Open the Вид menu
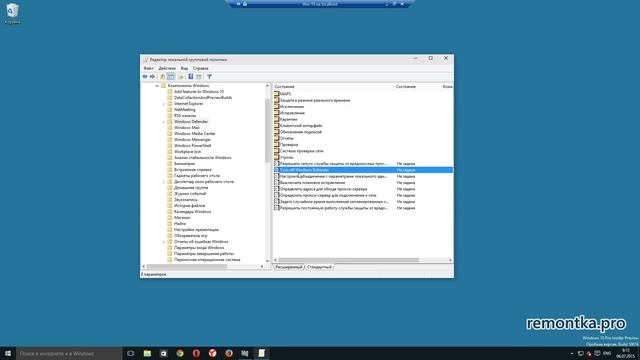 [184, 68]
